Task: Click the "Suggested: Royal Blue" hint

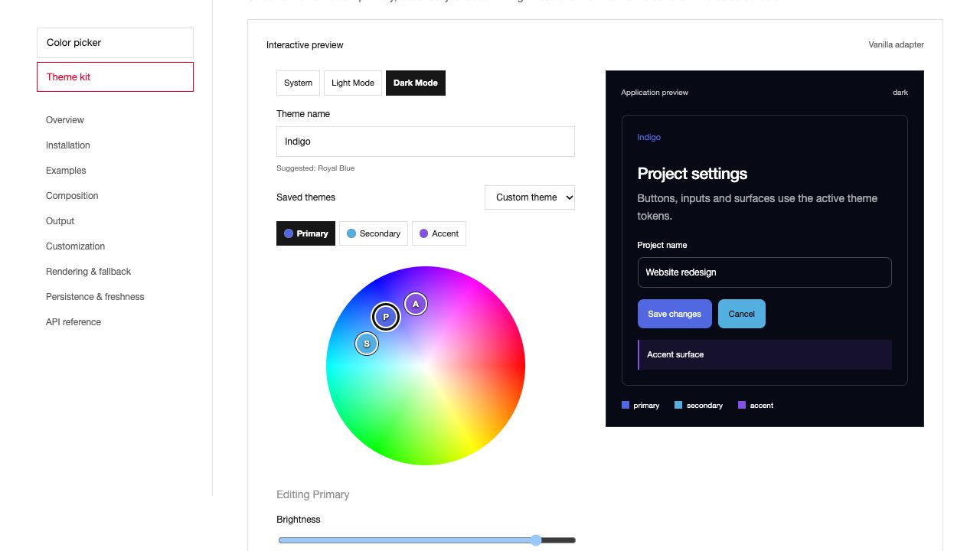Action: click(315, 168)
